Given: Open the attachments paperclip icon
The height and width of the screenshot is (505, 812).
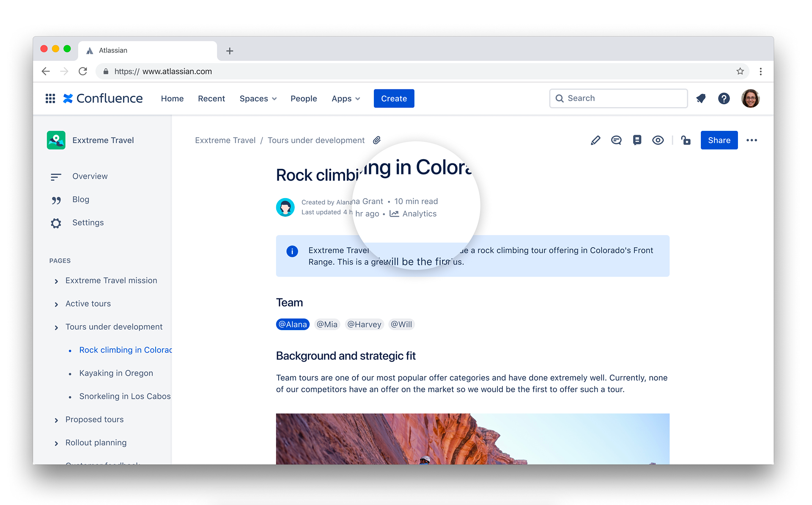Looking at the screenshot, I should (377, 140).
